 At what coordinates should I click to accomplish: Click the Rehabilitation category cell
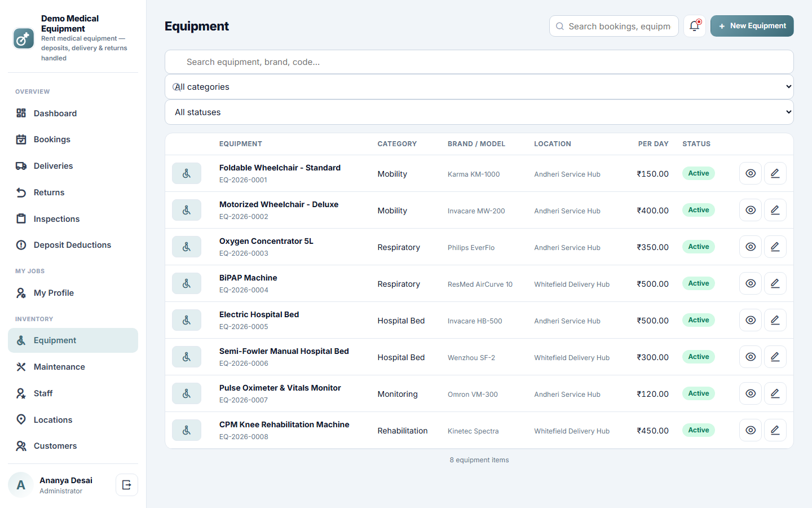tap(403, 431)
